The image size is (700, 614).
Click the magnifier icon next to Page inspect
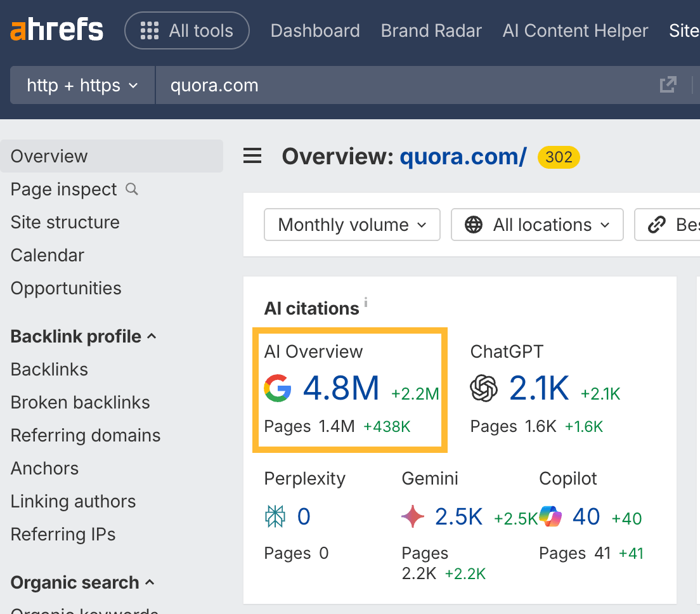pyautogui.click(x=131, y=190)
